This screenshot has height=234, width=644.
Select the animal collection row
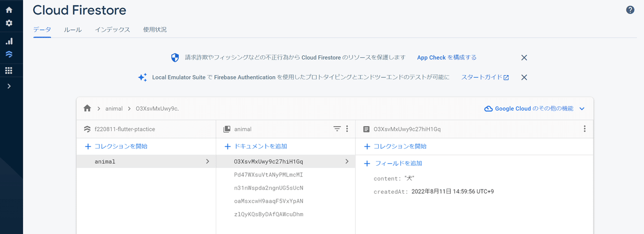(146, 161)
